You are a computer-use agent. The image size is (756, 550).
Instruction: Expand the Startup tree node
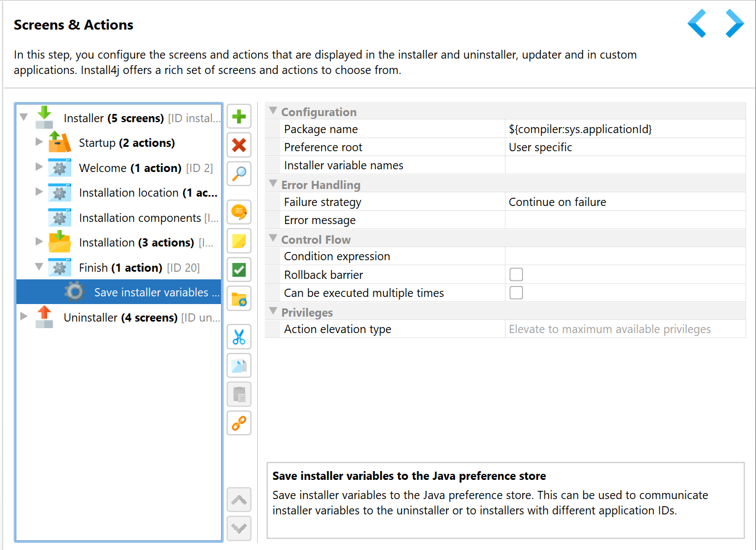click(x=39, y=142)
